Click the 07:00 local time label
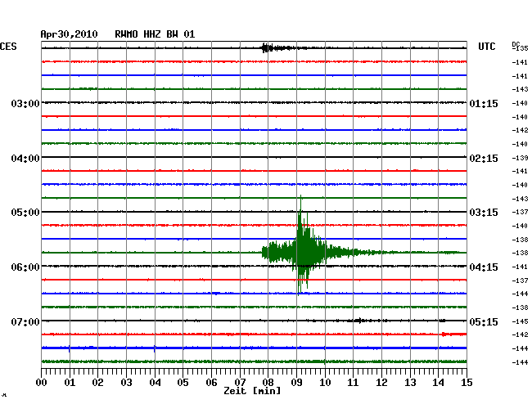The image size is (532, 404). (25, 321)
